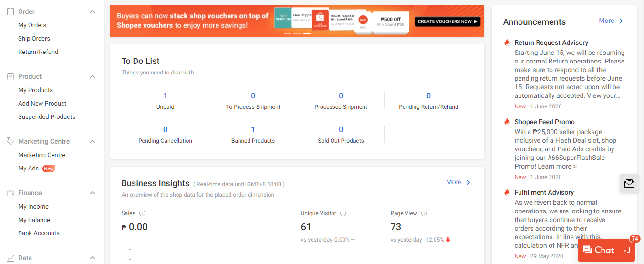The width and height of the screenshot is (644, 264).
Task: Expand the chat window popout icon
Action: pos(627,250)
